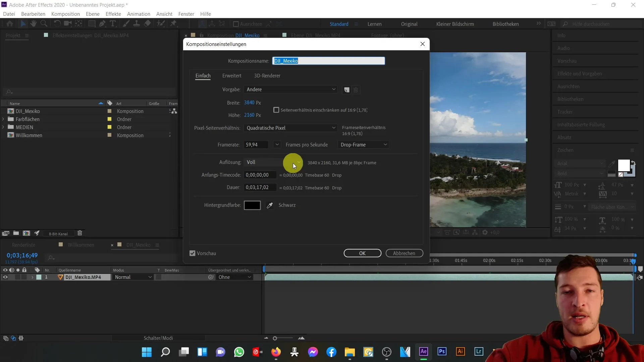Click the Kompositionsname input field

click(329, 61)
